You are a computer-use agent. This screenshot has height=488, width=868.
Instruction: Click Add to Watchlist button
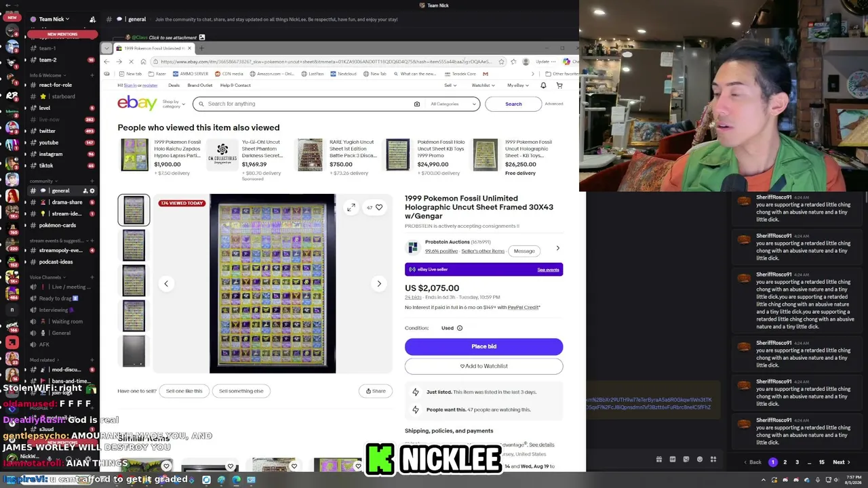tap(484, 366)
